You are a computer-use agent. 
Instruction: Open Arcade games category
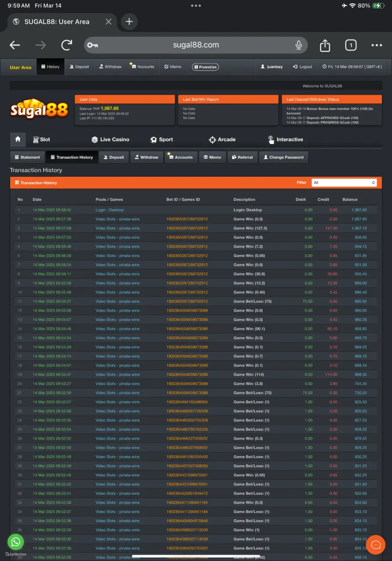tap(222, 139)
